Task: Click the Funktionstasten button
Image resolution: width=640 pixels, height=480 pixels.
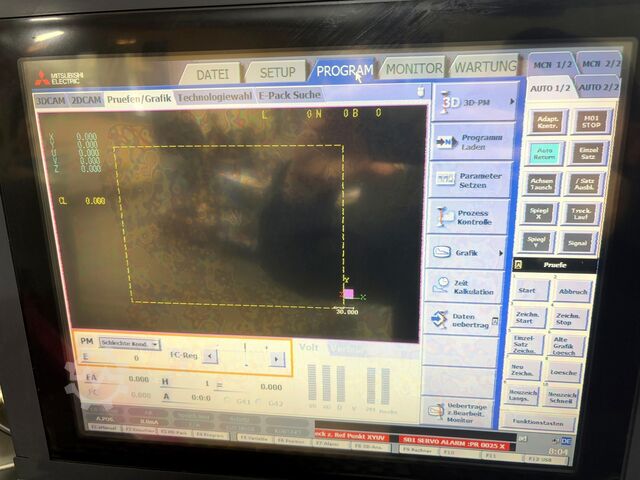Action: [537, 422]
